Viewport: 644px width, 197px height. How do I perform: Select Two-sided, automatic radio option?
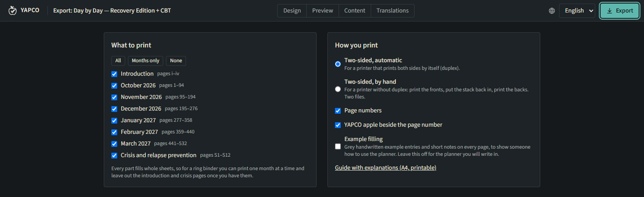(338, 64)
